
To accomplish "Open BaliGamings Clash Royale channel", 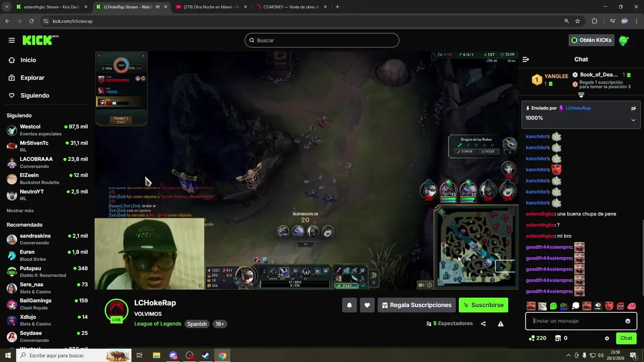I will (47, 304).
